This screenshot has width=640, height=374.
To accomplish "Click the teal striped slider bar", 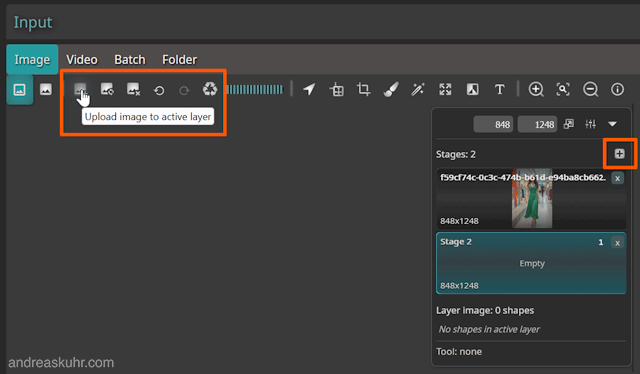I will click(255, 89).
